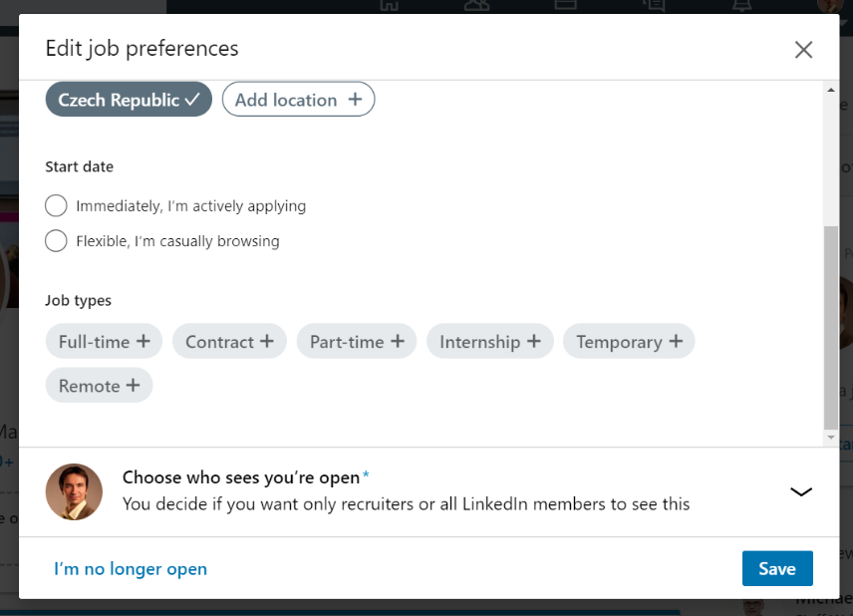853x616 pixels.
Task: Click the plus icon on Temporary
Action: point(676,341)
